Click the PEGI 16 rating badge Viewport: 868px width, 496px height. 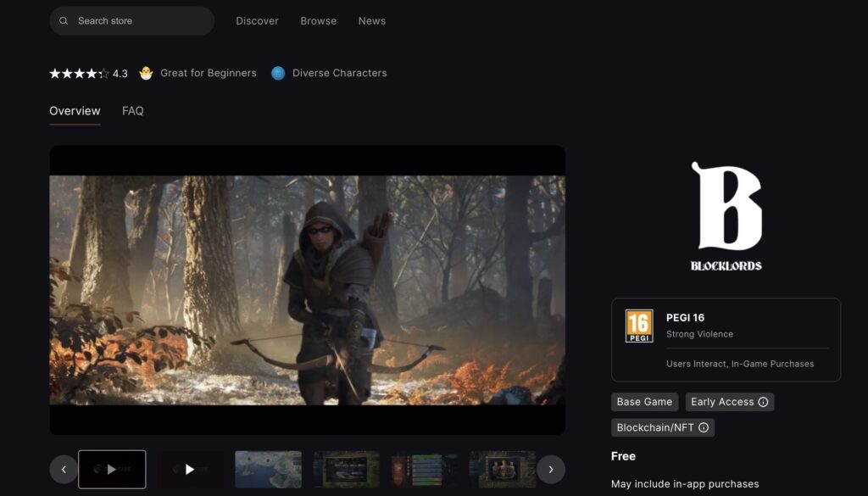(639, 326)
